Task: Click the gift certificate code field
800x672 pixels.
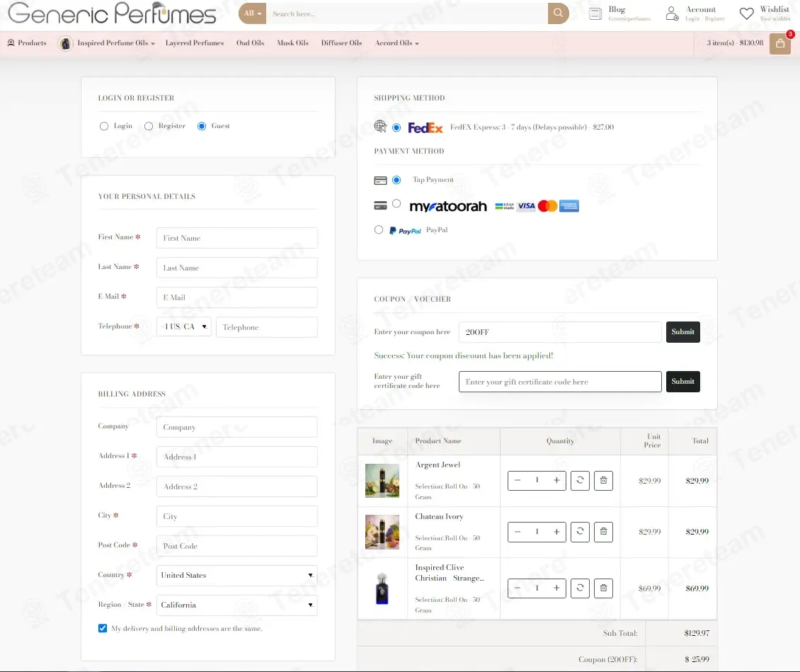Action: (x=560, y=382)
